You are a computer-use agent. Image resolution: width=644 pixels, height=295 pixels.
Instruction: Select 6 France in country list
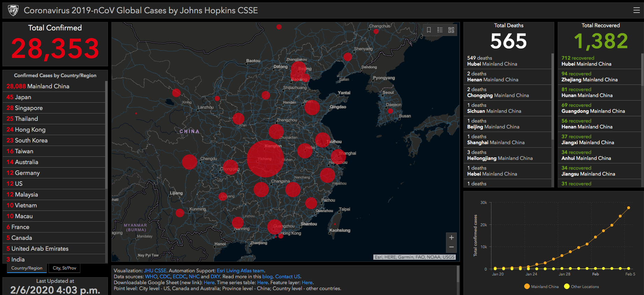54,227
